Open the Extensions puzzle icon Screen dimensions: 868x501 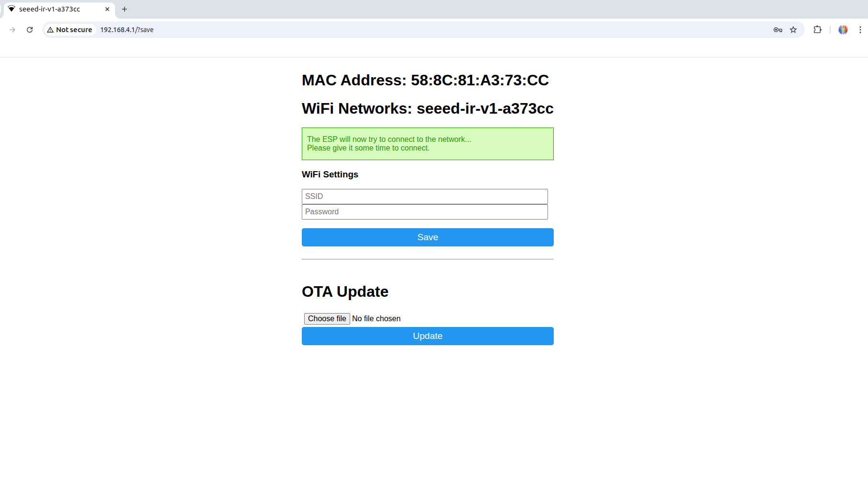tap(817, 30)
